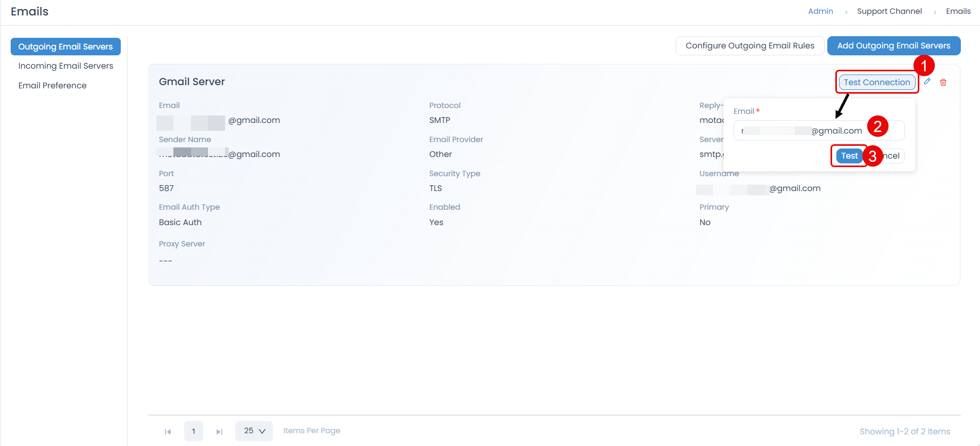Click the pencil edit icon for Gmail Server

927,82
